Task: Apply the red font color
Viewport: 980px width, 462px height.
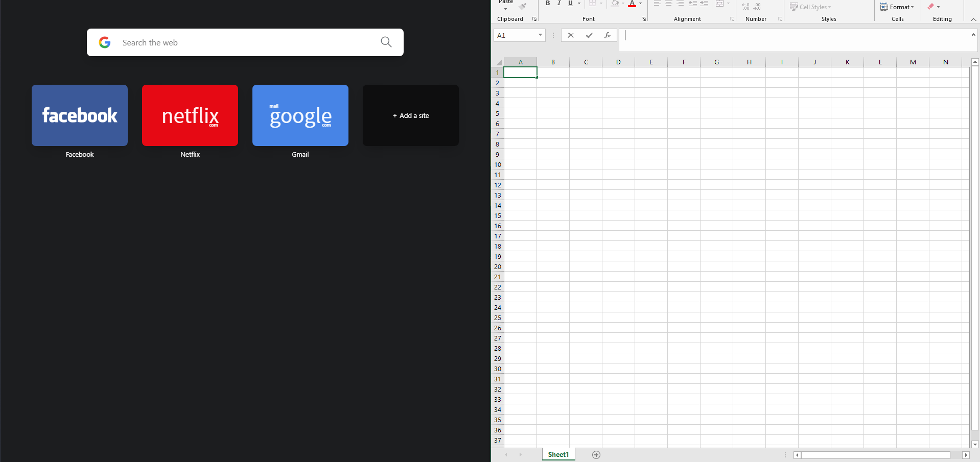Action: [632, 4]
